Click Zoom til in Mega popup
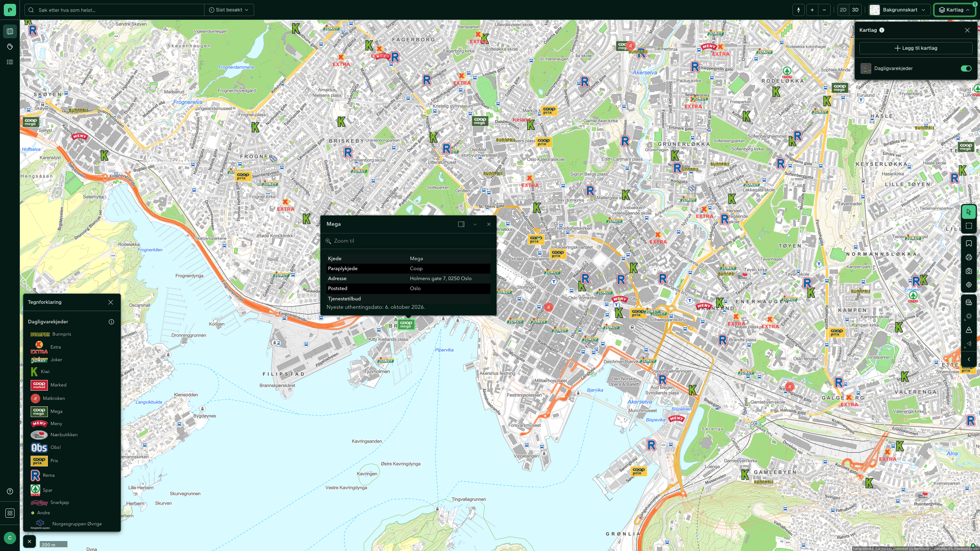Screen dimensions: 980x551 point(340,241)
